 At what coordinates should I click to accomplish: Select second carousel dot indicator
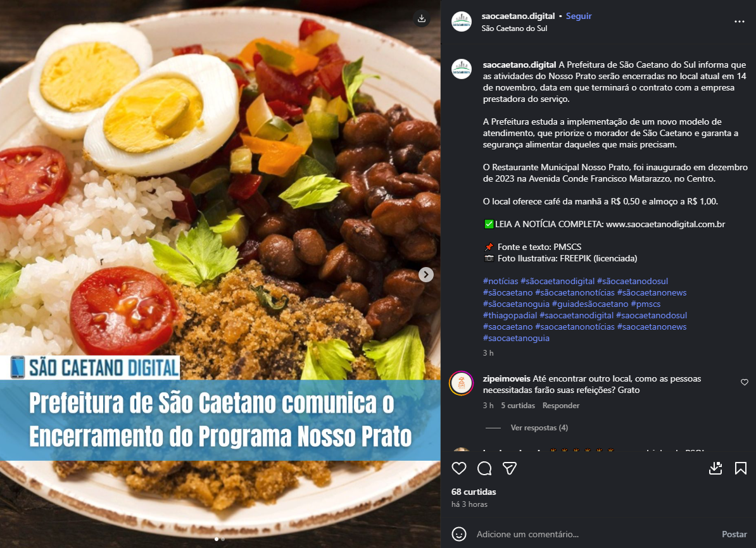(x=223, y=539)
